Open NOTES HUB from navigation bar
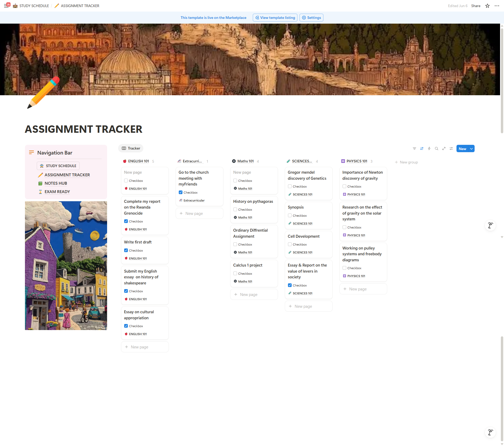 point(56,183)
